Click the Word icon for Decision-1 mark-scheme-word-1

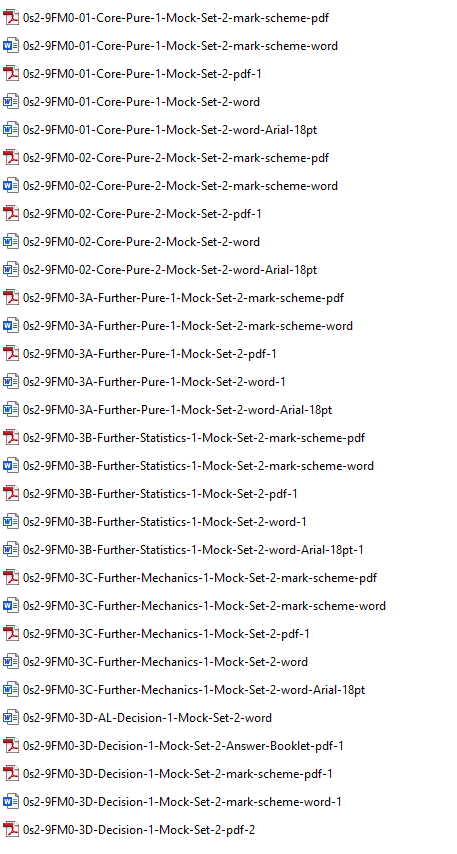click(x=11, y=802)
